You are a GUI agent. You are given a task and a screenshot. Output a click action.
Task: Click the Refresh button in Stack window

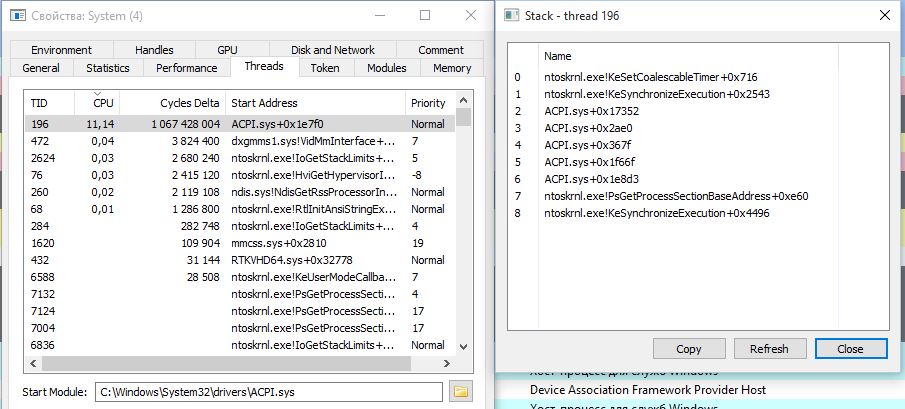[x=768, y=349]
